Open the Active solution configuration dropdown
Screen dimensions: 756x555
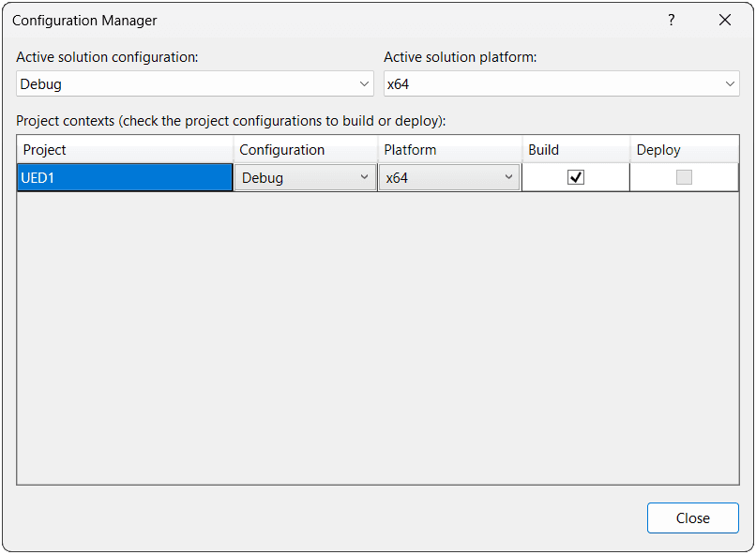tap(367, 82)
